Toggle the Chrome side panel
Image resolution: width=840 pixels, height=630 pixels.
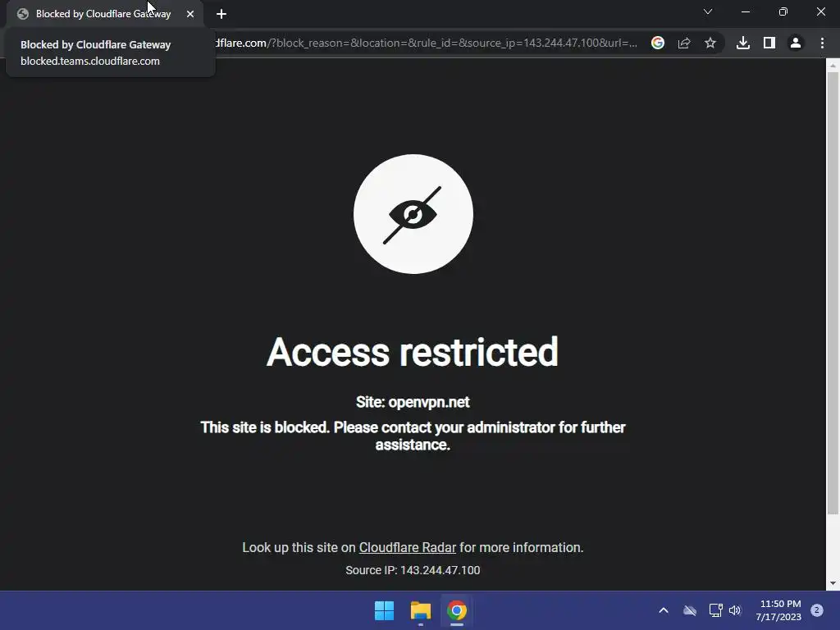pos(769,43)
